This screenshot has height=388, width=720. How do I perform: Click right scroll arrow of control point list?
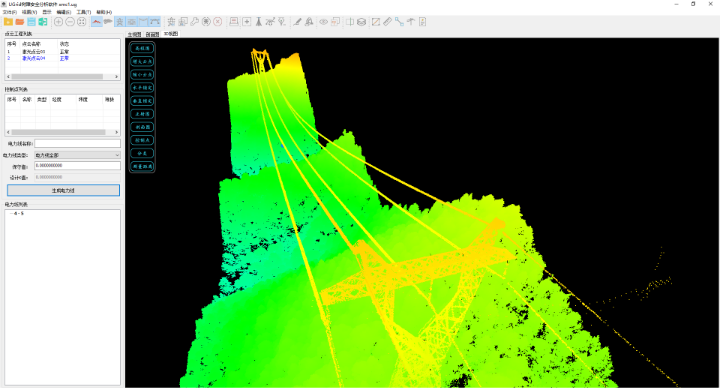tap(117, 132)
